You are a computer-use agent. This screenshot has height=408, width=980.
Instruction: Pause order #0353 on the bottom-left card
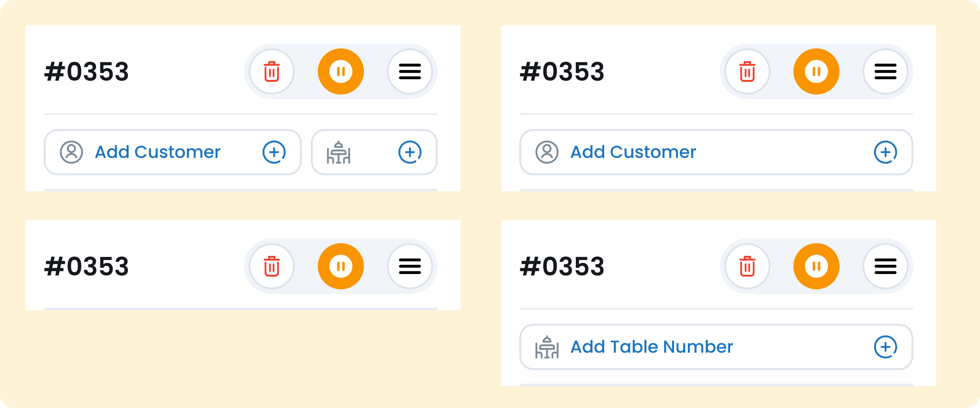[x=340, y=266]
